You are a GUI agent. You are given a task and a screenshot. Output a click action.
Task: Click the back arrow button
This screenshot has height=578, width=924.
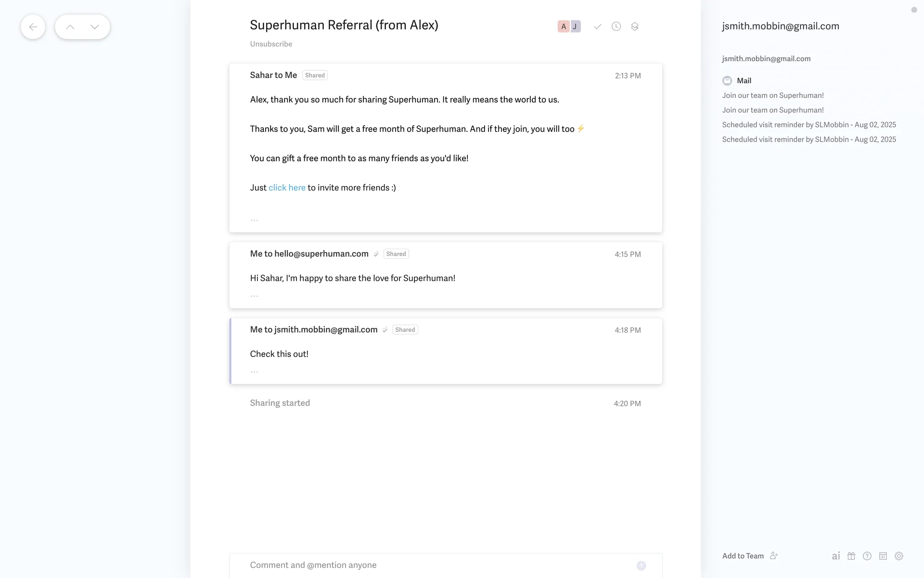33,27
